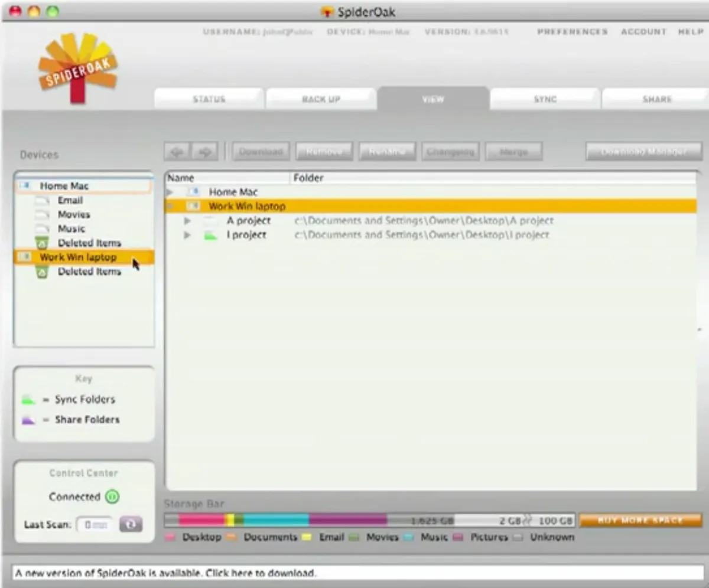Open Deleted Items trash under Work Win laptop
The image size is (709, 588).
click(x=41, y=272)
